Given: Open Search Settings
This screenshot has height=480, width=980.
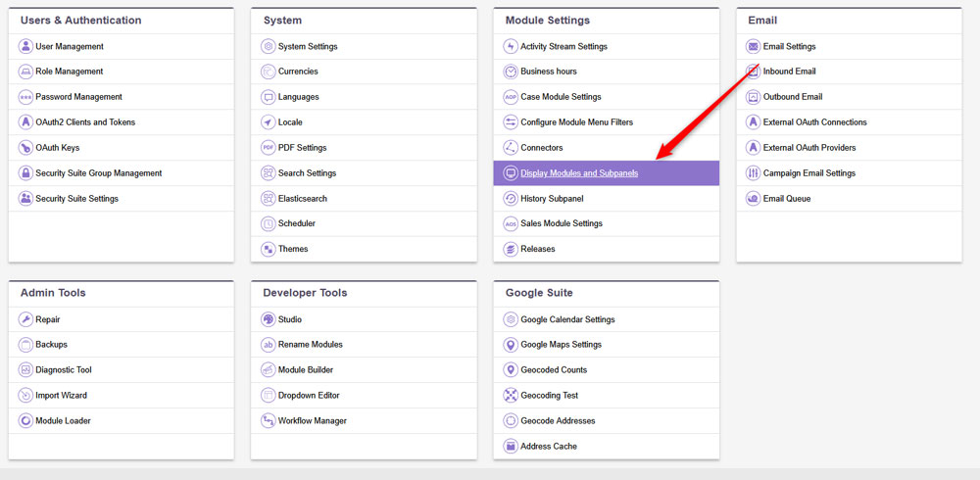Looking at the screenshot, I should tap(307, 173).
